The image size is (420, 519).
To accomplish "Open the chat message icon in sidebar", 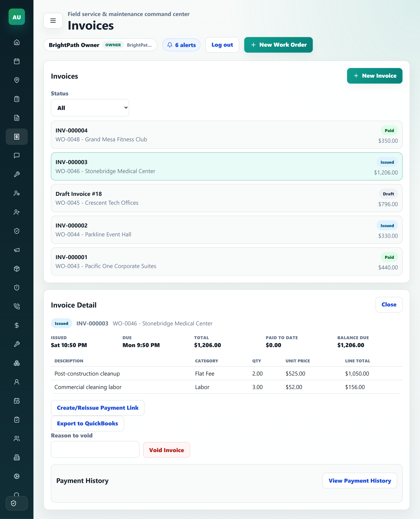I will pos(17,156).
